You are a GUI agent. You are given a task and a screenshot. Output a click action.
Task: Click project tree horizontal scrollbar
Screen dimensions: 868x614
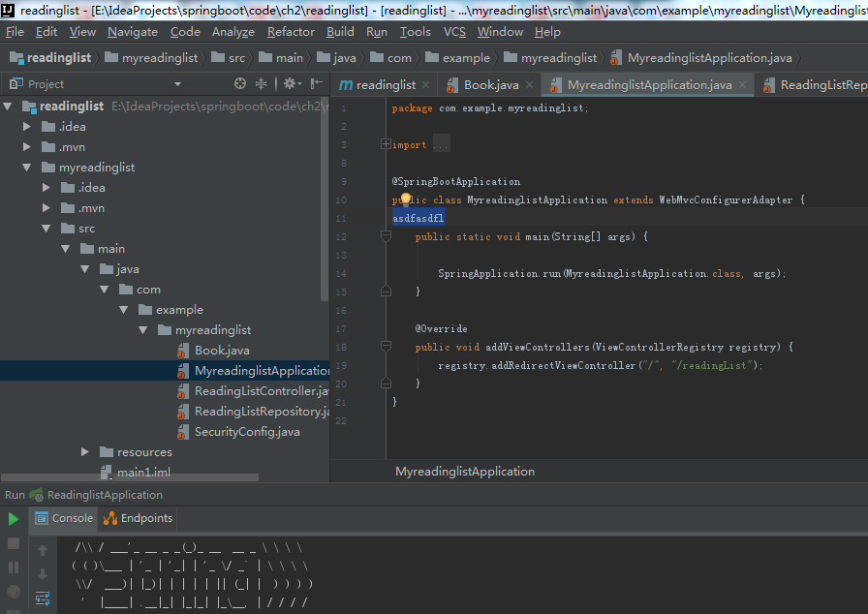coord(130,476)
